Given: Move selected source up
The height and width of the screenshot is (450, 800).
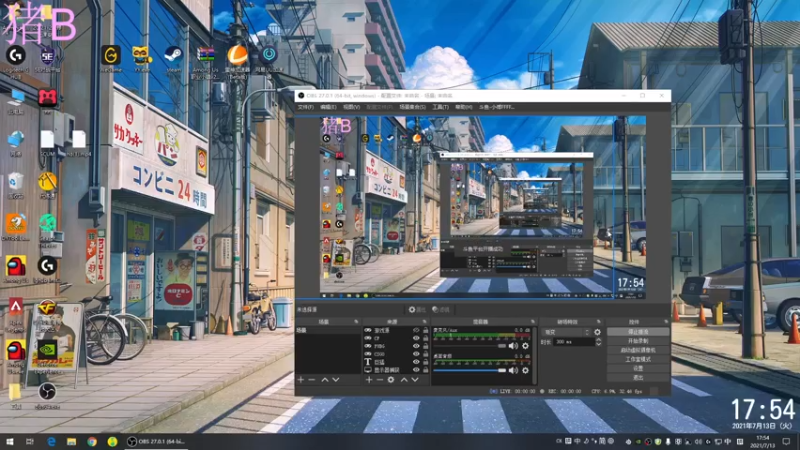Looking at the screenshot, I should point(404,380).
